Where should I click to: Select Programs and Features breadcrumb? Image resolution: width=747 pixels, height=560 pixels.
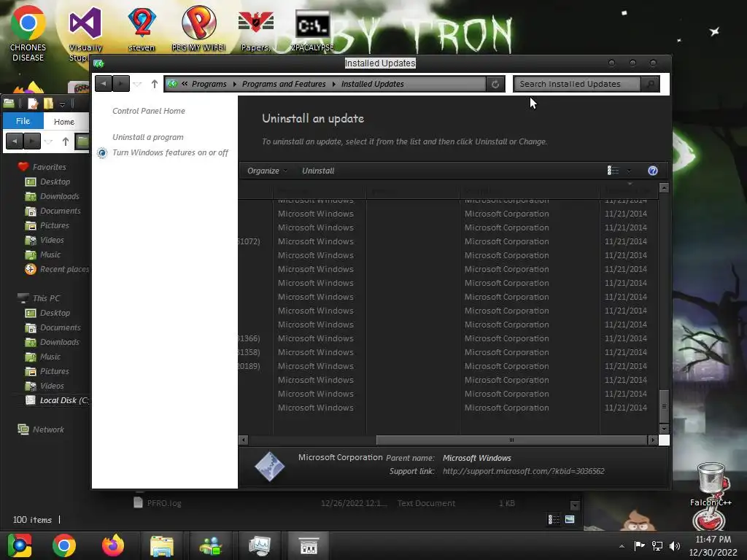click(284, 84)
